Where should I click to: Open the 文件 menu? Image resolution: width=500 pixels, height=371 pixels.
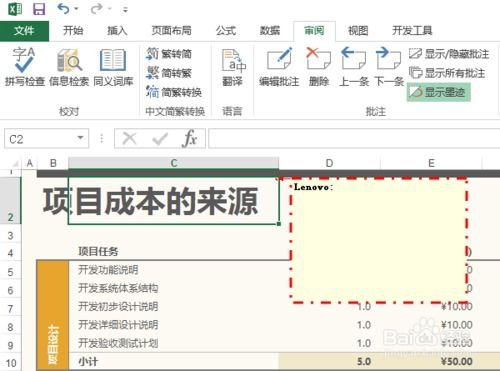[x=24, y=31]
